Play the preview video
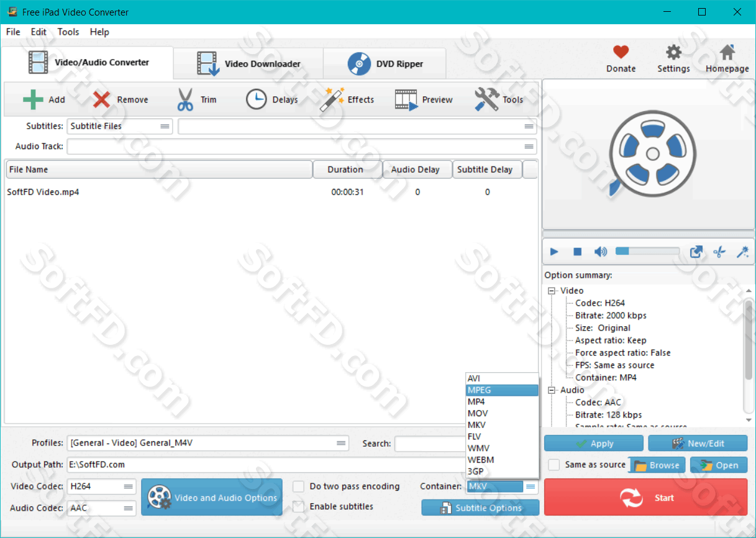This screenshot has height=538, width=756. pyautogui.click(x=554, y=252)
